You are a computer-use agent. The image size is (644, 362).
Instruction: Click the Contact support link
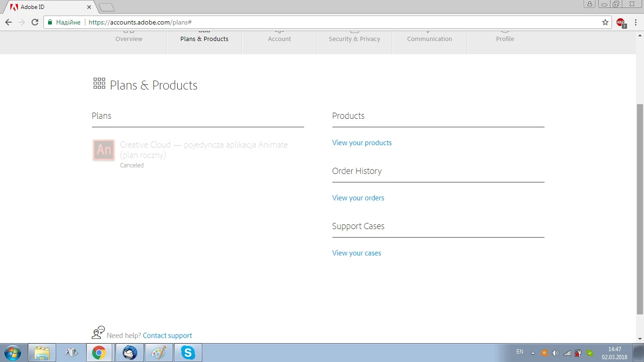tap(167, 336)
